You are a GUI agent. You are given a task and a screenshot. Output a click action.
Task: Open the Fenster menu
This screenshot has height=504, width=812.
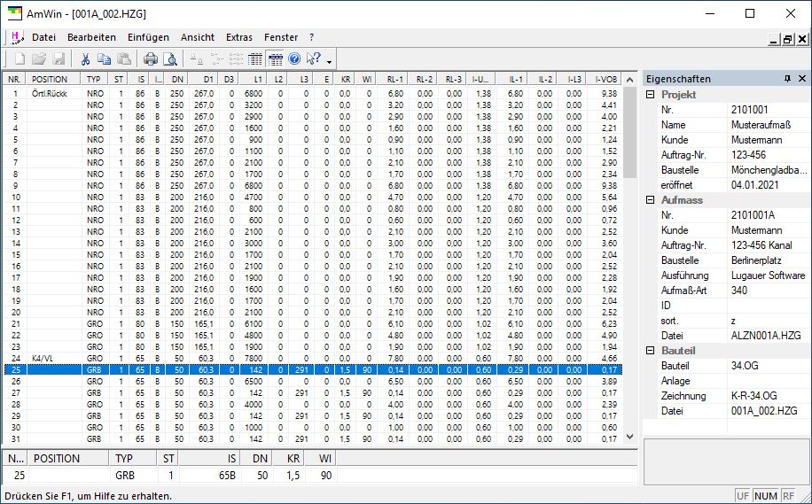click(x=281, y=37)
